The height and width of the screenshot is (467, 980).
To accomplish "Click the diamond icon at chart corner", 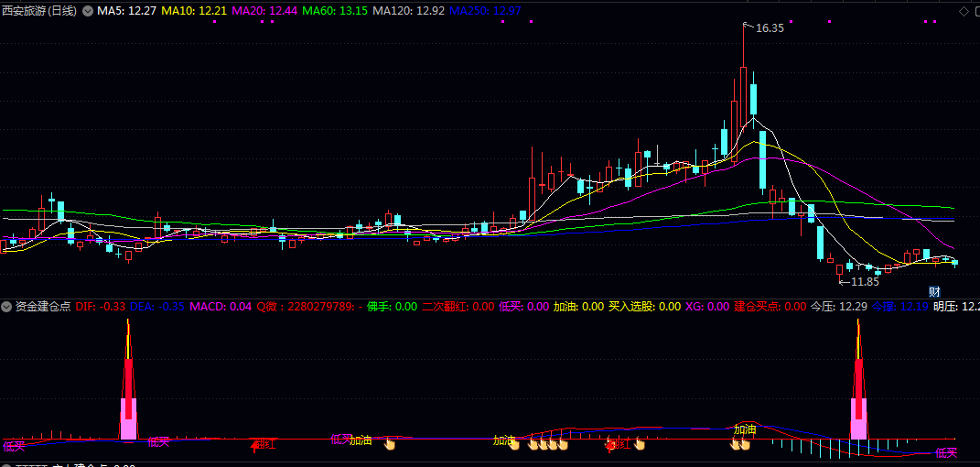I will pyautogui.click(x=965, y=11).
